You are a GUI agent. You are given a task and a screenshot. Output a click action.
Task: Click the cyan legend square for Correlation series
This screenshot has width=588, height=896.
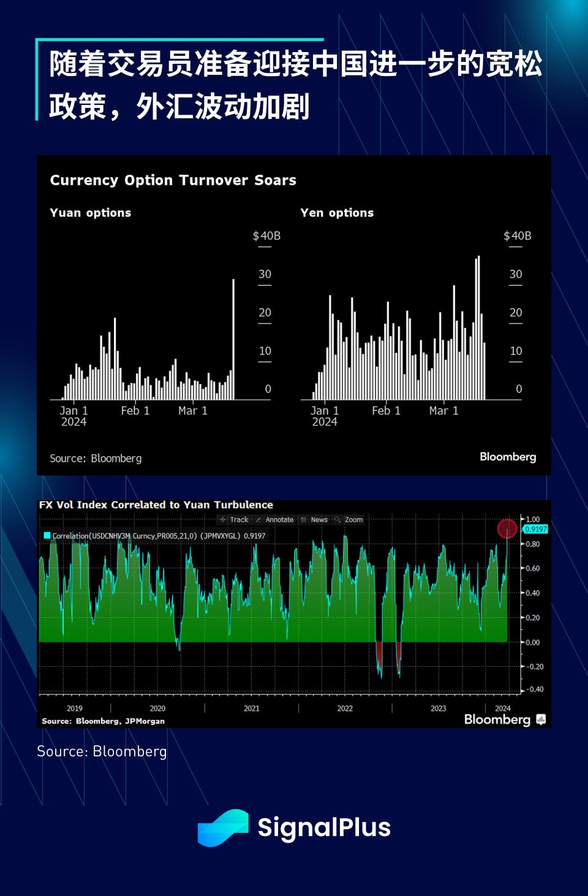(x=47, y=536)
